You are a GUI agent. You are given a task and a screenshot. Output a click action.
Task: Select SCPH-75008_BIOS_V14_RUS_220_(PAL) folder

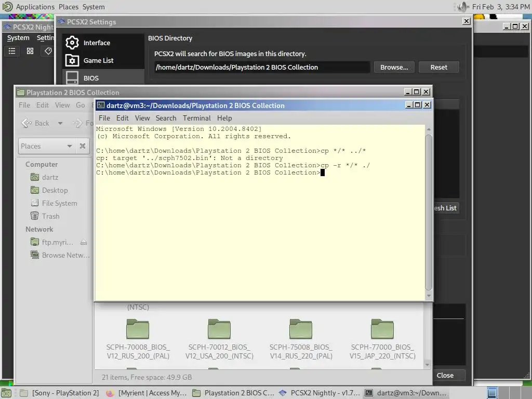pyautogui.click(x=301, y=339)
